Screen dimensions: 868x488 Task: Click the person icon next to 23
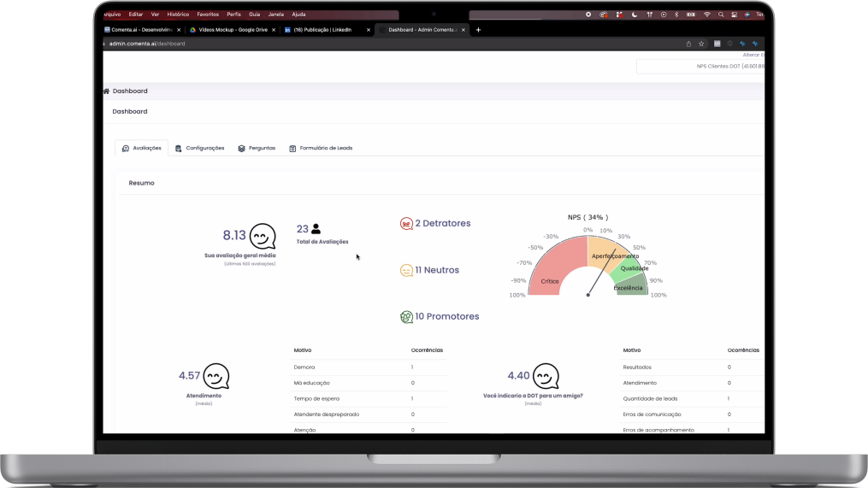[x=316, y=228]
